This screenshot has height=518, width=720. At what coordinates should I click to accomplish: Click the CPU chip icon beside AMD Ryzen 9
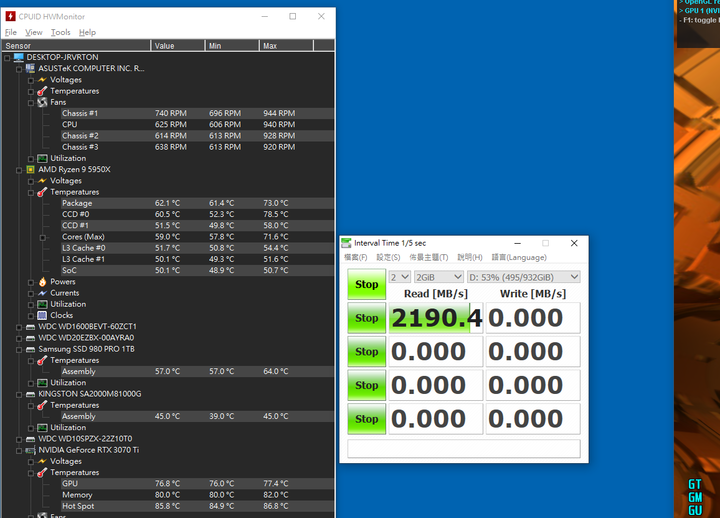pyautogui.click(x=30, y=169)
